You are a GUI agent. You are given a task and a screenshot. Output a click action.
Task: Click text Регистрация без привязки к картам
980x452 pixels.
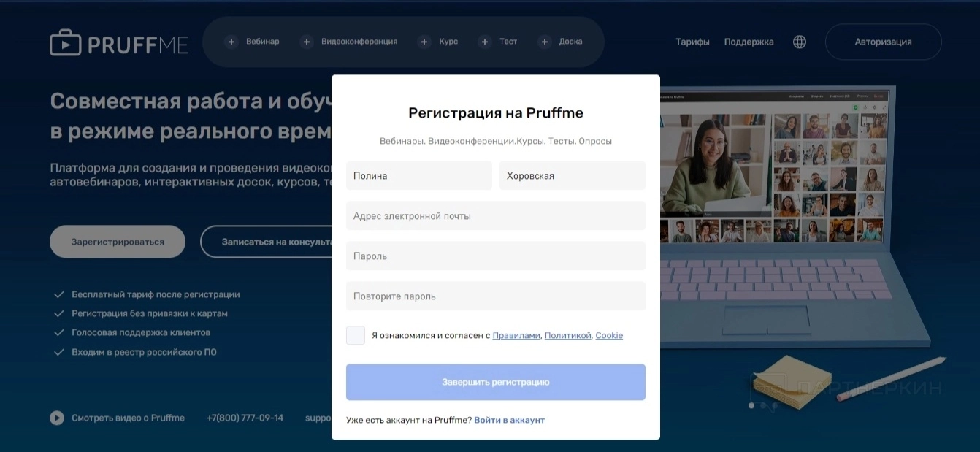coord(150,313)
